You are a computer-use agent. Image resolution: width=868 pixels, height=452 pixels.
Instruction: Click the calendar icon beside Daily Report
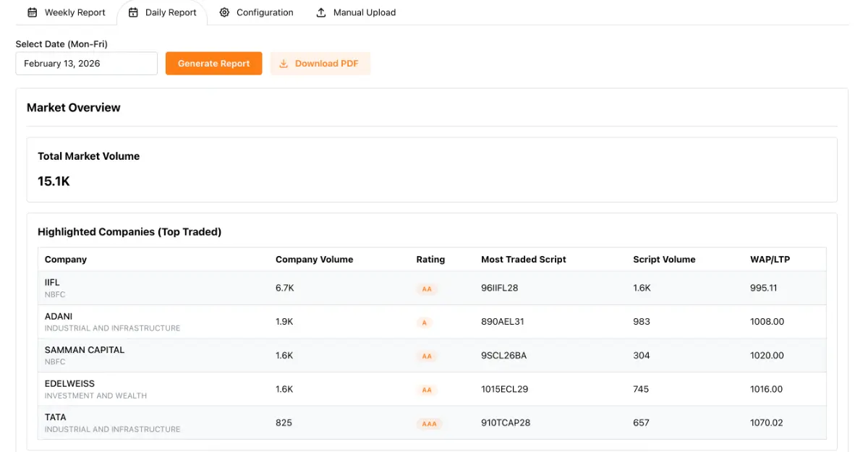coord(133,12)
